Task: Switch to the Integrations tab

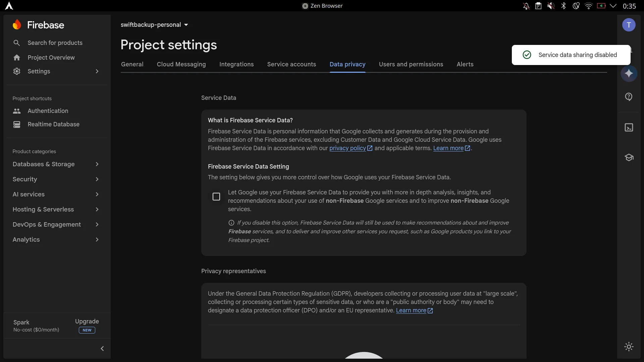Action: point(236,64)
